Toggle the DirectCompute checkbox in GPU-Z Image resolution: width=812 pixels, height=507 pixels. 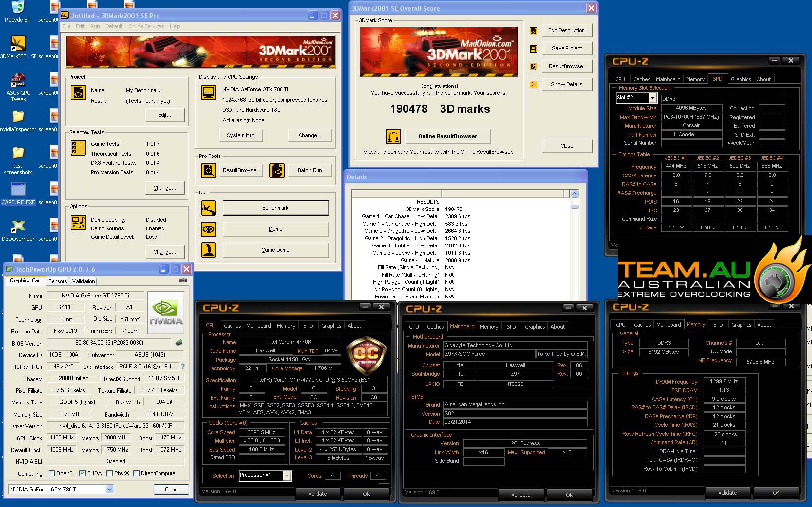[x=136, y=473]
